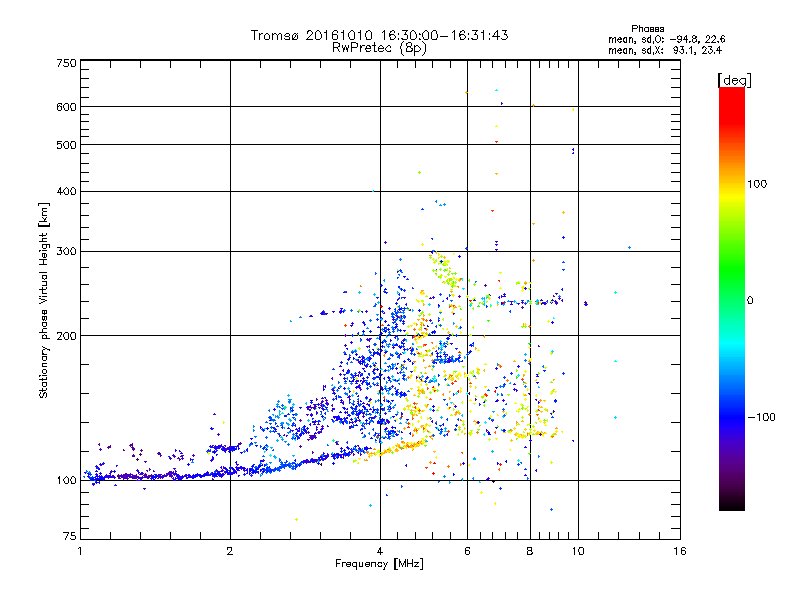800x600 pixels.
Task: Click the 'Frequency [MHz]' axis label
Action: (x=379, y=564)
